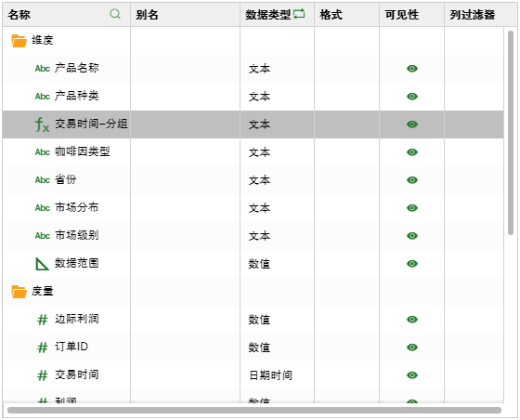Screen dimensions: 520x420
Task: Click the Abc icon beside 省份
Action: point(43,180)
